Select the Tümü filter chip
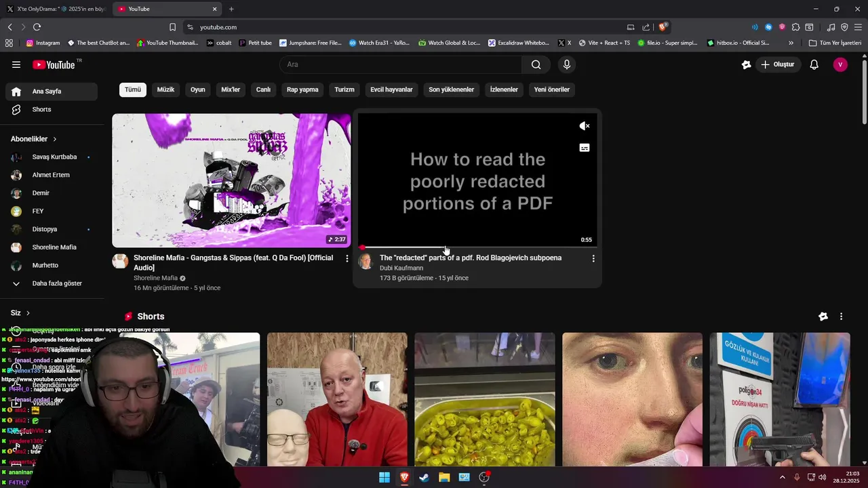 click(x=133, y=89)
